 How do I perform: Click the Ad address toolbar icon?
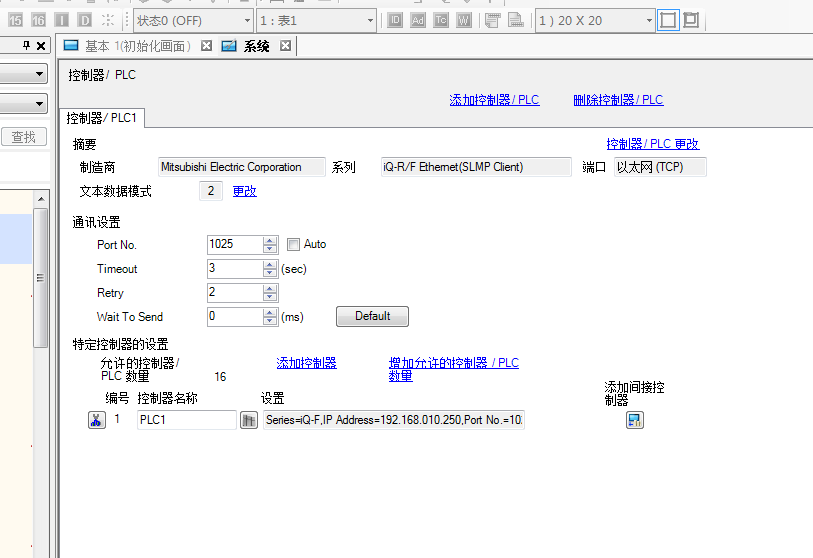[418, 20]
